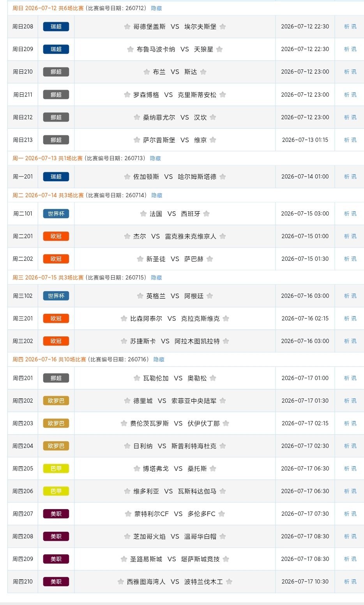This screenshot has width=364, height=605.
Task: Hide the 周四 2026-07-16 match group
Action: 159,359
